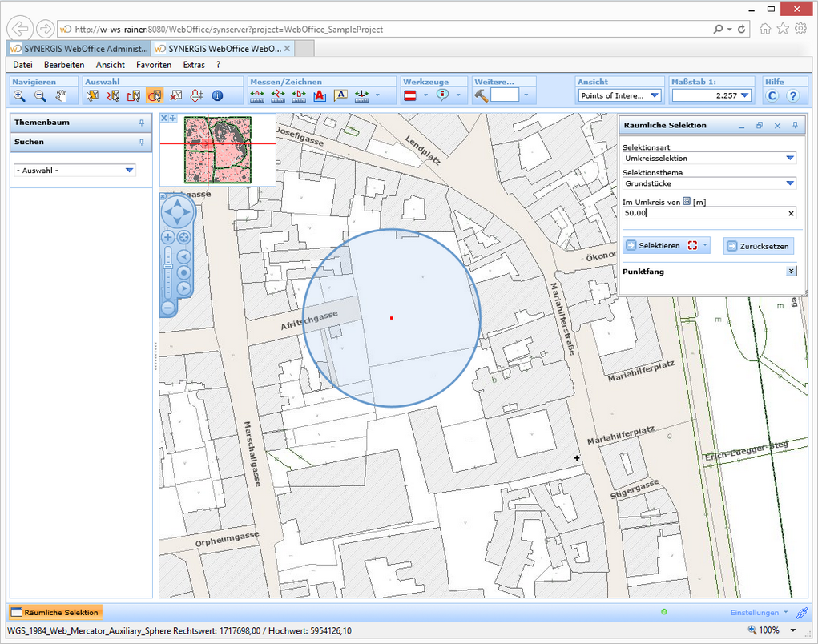The width and height of the screenshot is (818, 644).
Task: Pin the Themenbaum panel
Action: click(x=142, y=123)
